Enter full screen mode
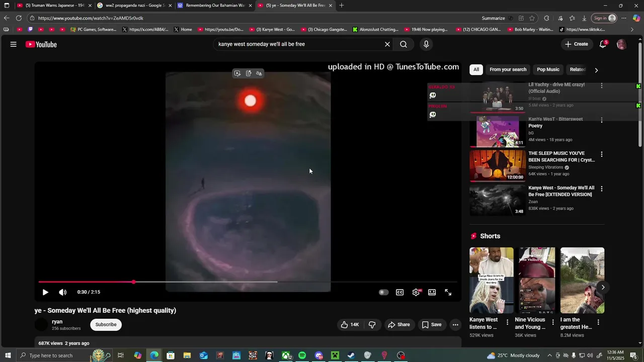This screenshot has height=362, width=644. point(448,292)
